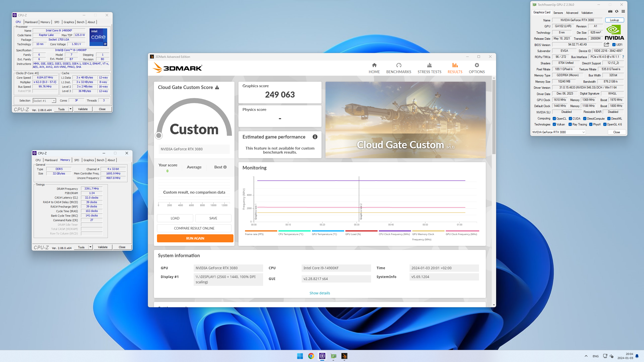The image size is (644, 362).
Task: Go to the Stress Tests section
Action: tap(429, 68)
